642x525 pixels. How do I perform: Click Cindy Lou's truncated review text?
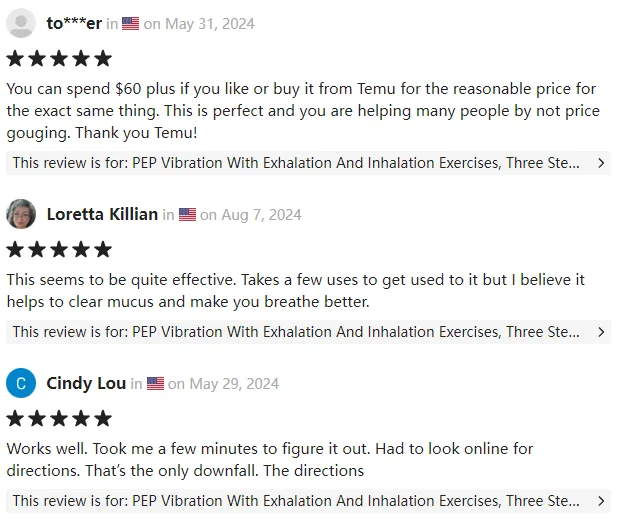click(x=270, y=460)
